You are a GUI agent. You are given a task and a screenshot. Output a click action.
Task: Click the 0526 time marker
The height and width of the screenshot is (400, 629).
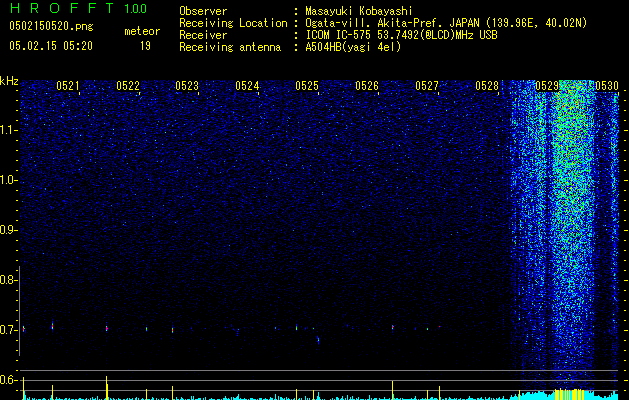coord(367,86)
